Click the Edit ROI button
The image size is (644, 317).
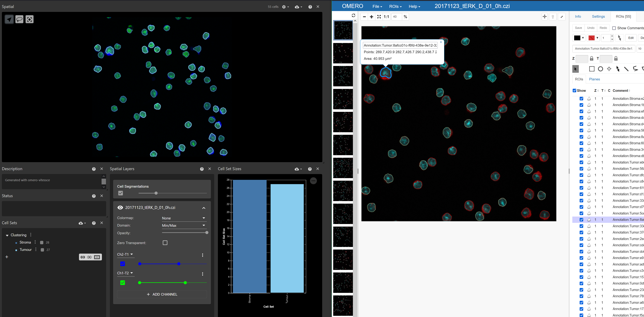(631, 38)
